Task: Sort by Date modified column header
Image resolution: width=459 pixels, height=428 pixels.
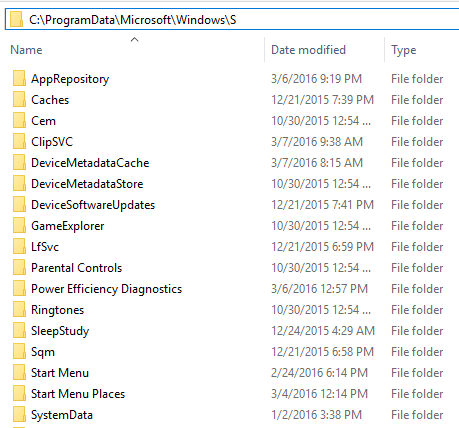Action: click(x=308, y=50)
